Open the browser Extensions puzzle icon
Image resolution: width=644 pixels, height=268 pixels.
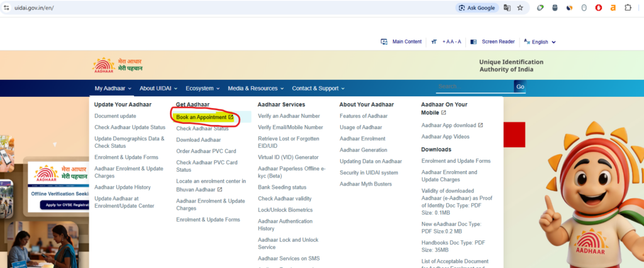coord(626,8)
